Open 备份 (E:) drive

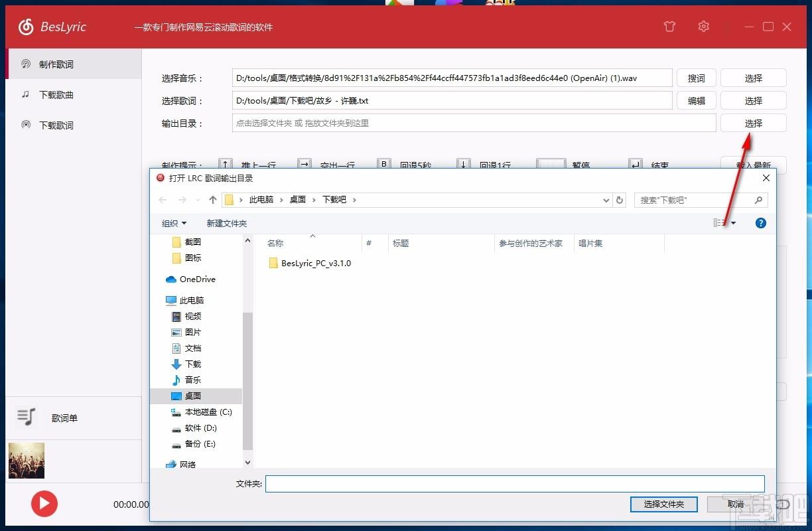point(194,444)
